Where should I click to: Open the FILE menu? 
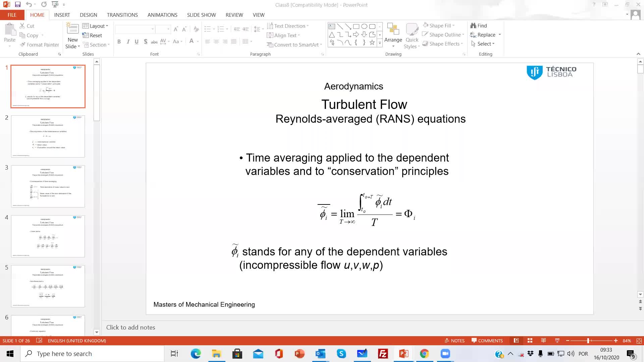point(12,15)
